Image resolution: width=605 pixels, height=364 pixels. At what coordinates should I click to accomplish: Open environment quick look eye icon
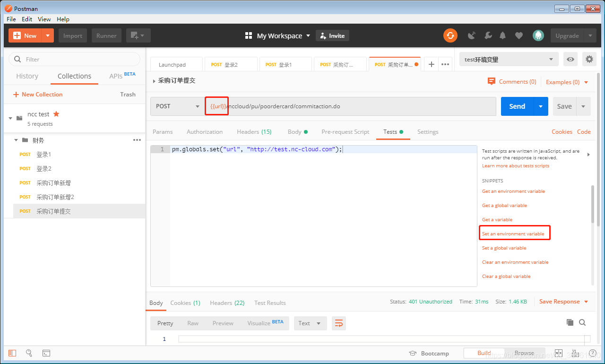(571, 59)
